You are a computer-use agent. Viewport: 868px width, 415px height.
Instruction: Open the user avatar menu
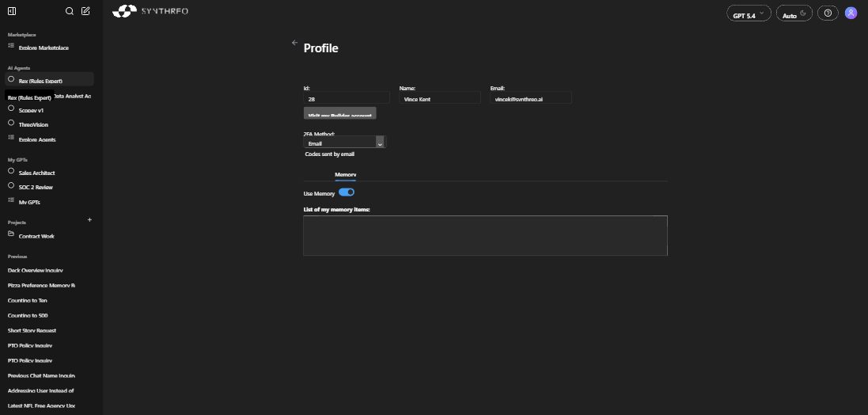click(x=851, y=13)
